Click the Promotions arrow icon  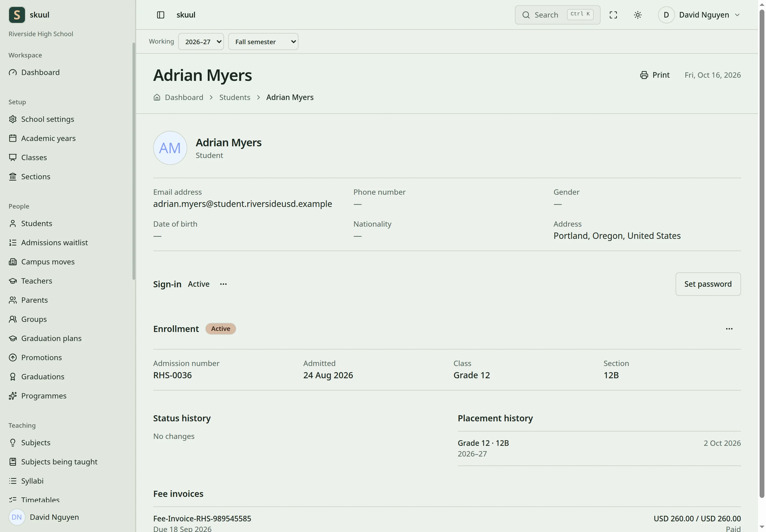click(13, 357)
